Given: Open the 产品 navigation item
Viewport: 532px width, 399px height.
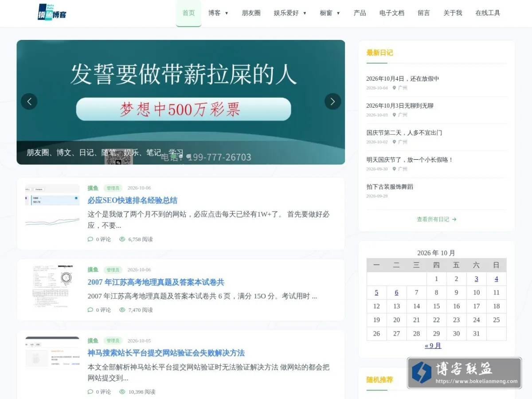Looking at the screenshot, I should click(360, 13).
